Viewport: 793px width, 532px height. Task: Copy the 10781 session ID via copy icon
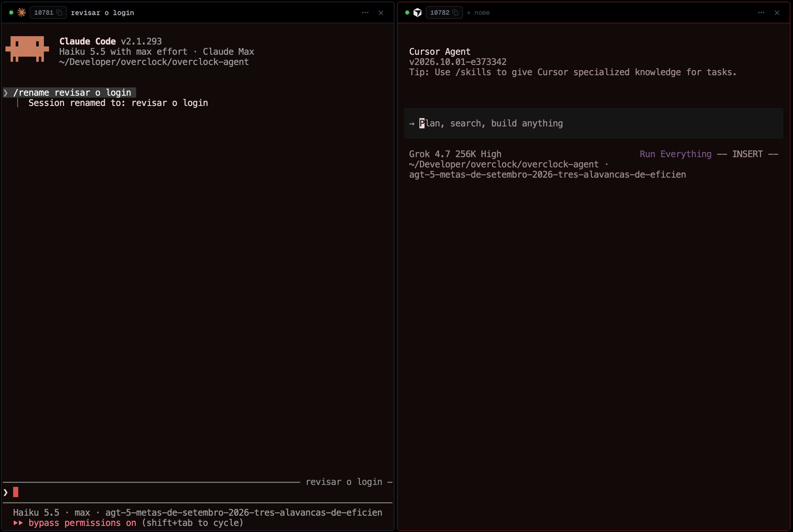pos(59,12)
